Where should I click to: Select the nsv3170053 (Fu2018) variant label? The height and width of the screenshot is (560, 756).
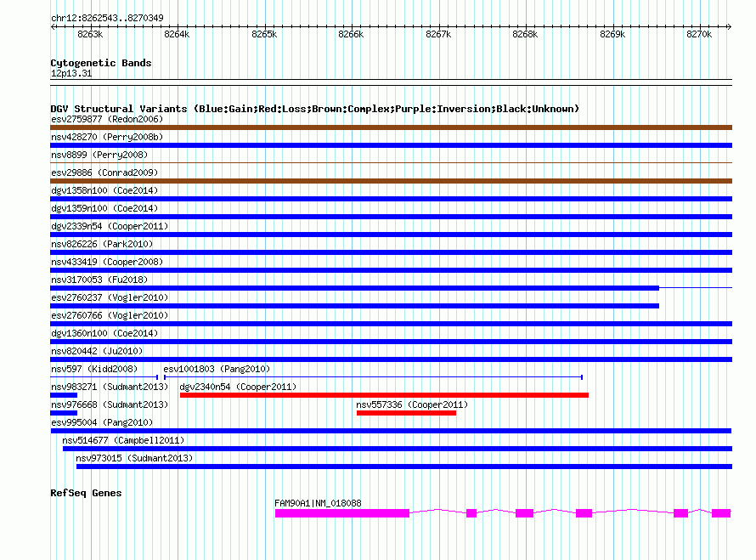click(x=98, y=280)
